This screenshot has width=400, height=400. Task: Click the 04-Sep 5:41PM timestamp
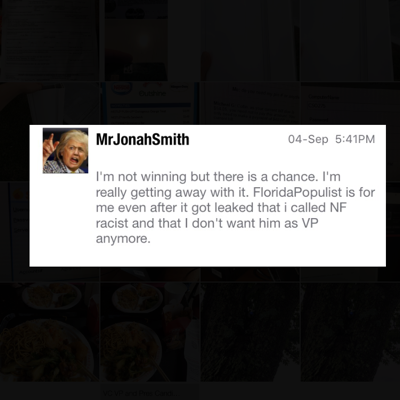331,139
